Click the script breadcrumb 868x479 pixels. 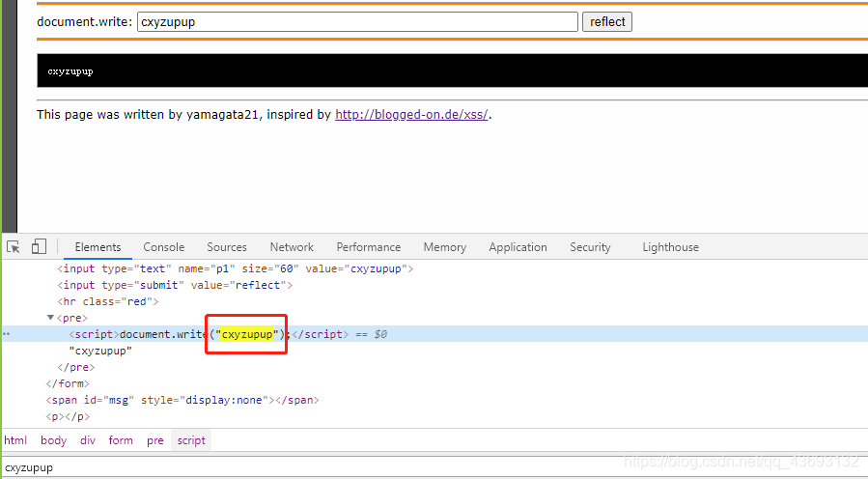(x=191, y=440)
